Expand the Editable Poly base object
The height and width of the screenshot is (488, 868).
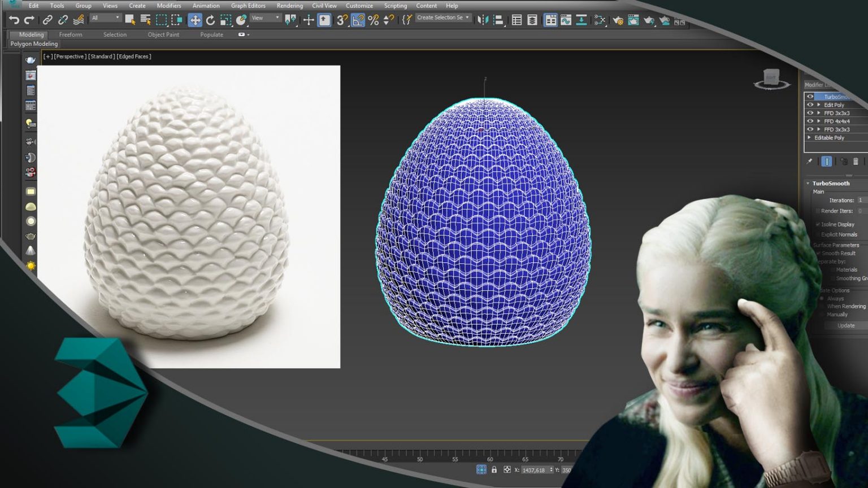point(810,138)
